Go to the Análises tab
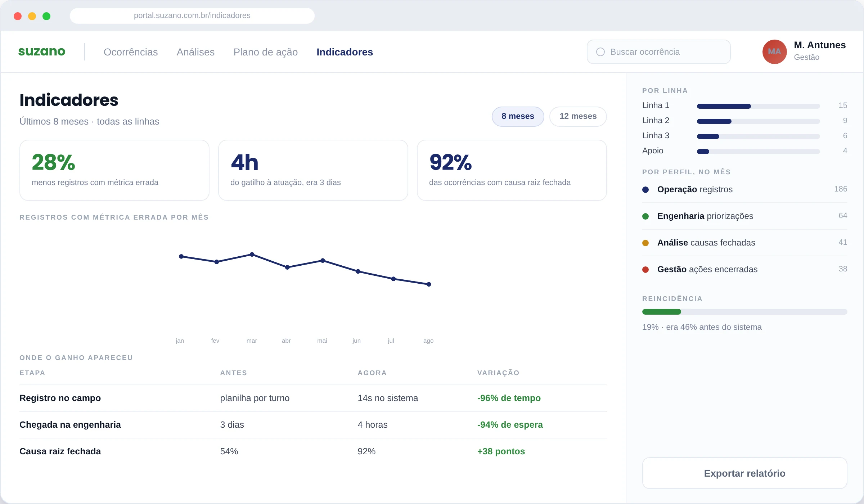 pyautogui.click(x=195, y=52)
